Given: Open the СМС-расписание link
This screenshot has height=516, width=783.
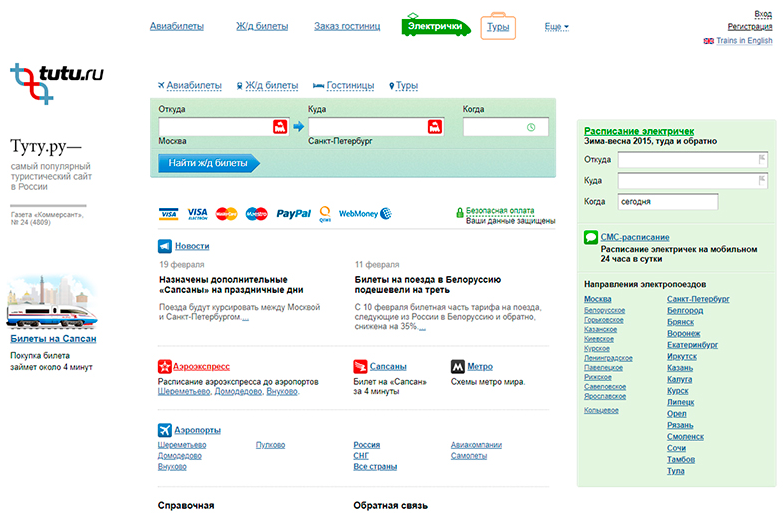Looking at the screenshot, I should 635,237.
